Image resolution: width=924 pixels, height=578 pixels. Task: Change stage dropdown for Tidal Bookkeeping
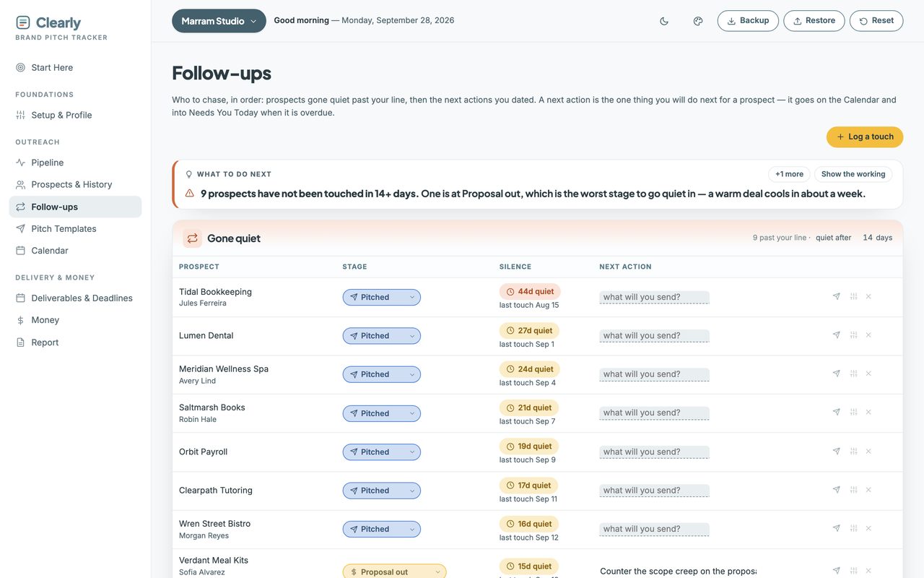[x=381, y=297]
